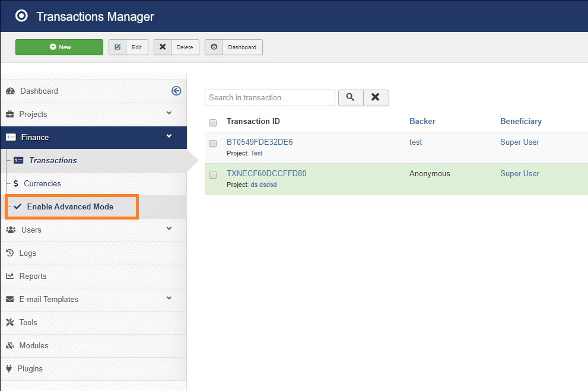Open transaction TXNECF60DCCFFD80

pyautogui.click(x=266, y=174)
